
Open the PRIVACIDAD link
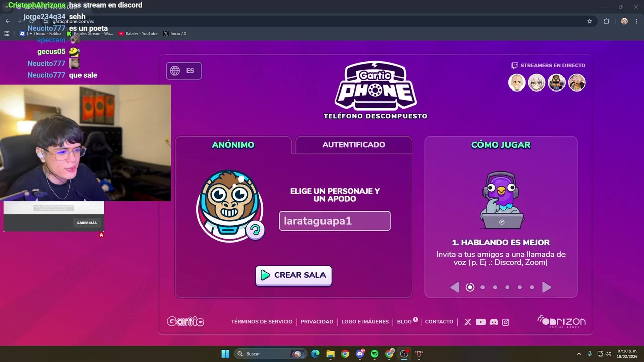(317, 322)
